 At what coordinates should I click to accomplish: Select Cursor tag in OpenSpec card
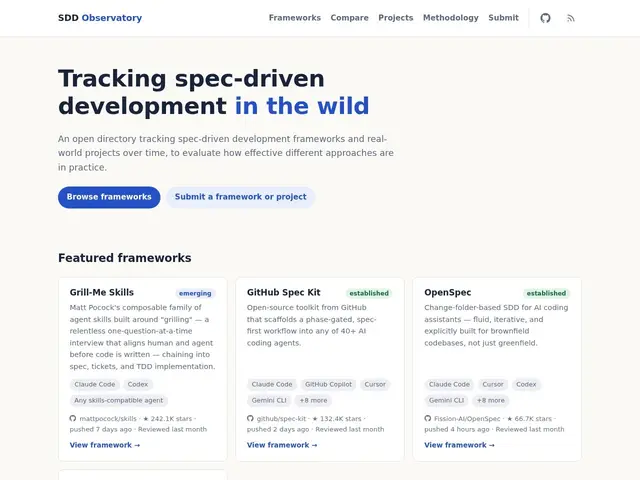(493, 384)
